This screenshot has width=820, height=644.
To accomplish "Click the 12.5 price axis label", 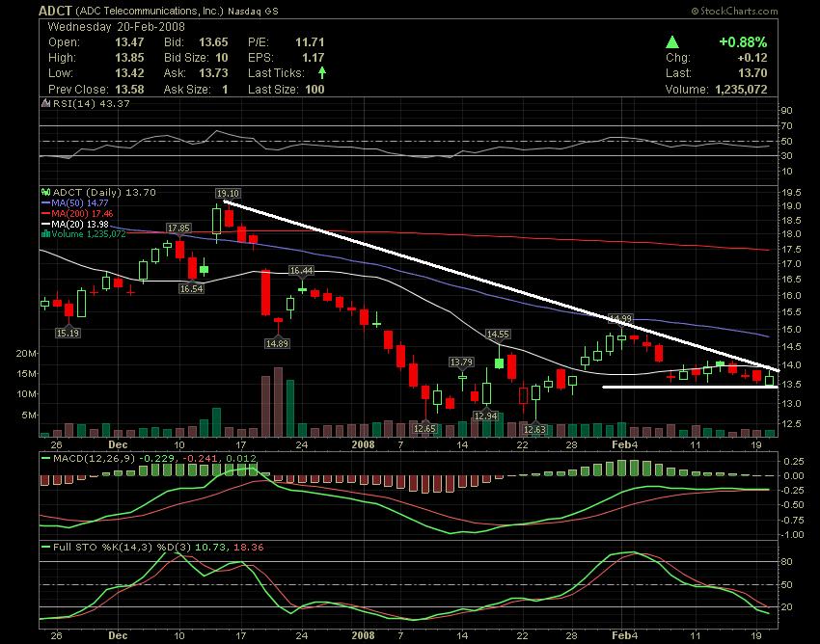I will pos(791,423).
